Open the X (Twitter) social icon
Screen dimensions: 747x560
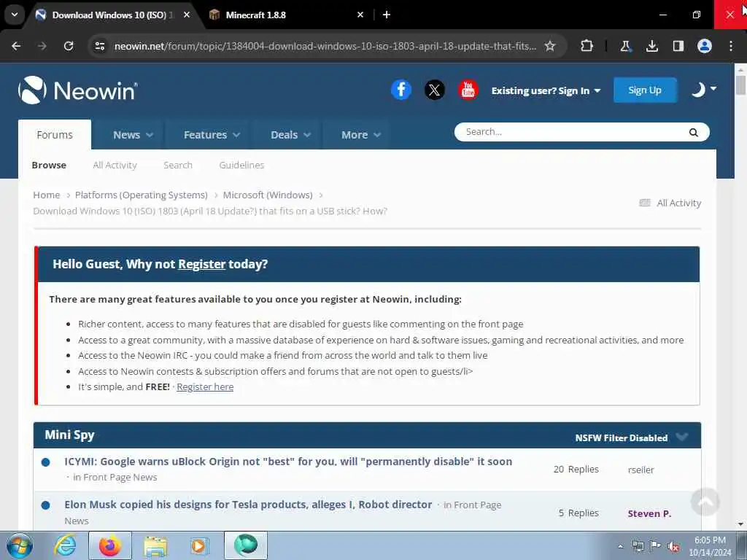coord(435,90)
